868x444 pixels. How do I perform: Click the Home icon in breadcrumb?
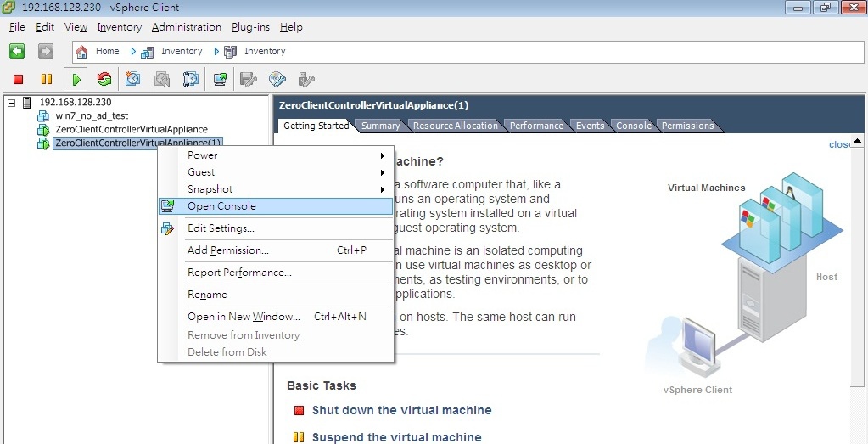[x=82, y=52]
